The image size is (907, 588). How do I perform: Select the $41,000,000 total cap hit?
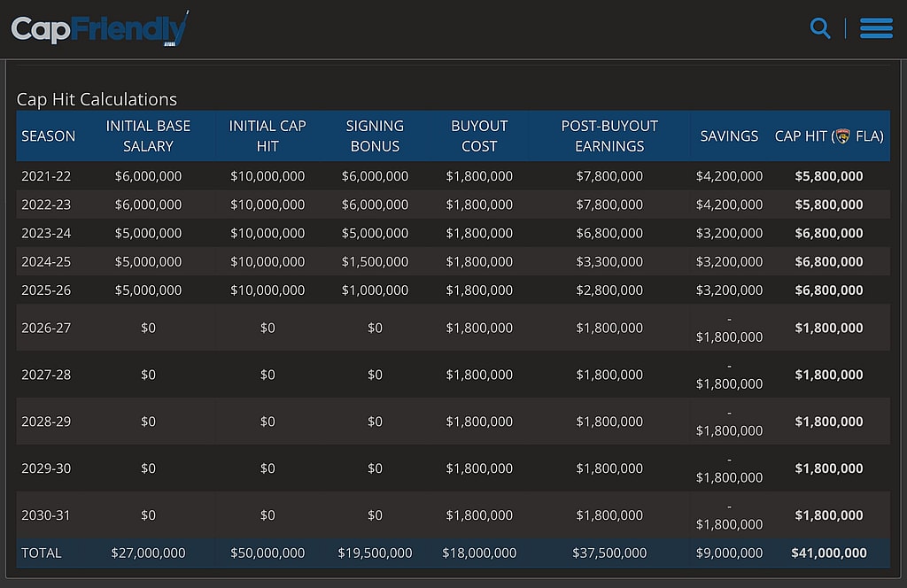(x=829, y=553)
